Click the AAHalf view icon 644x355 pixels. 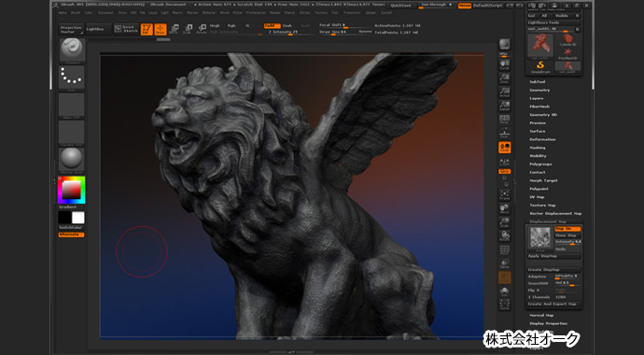coord(504,106)
